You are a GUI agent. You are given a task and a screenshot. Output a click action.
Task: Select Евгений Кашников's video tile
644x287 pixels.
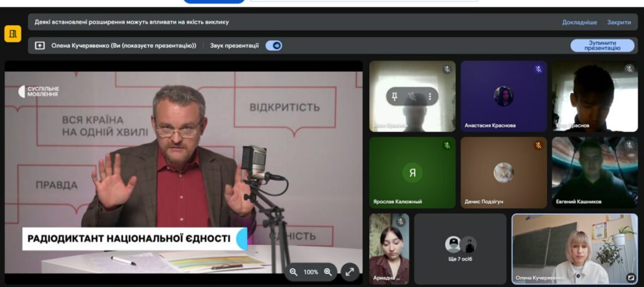pyautogui.click(x=594, y=172)
